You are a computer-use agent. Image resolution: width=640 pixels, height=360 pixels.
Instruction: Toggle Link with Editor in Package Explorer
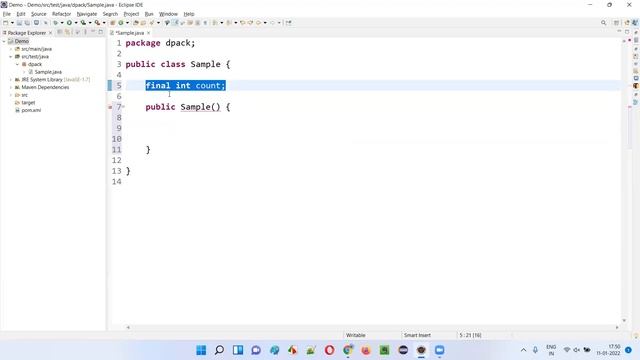coord(68,32)
